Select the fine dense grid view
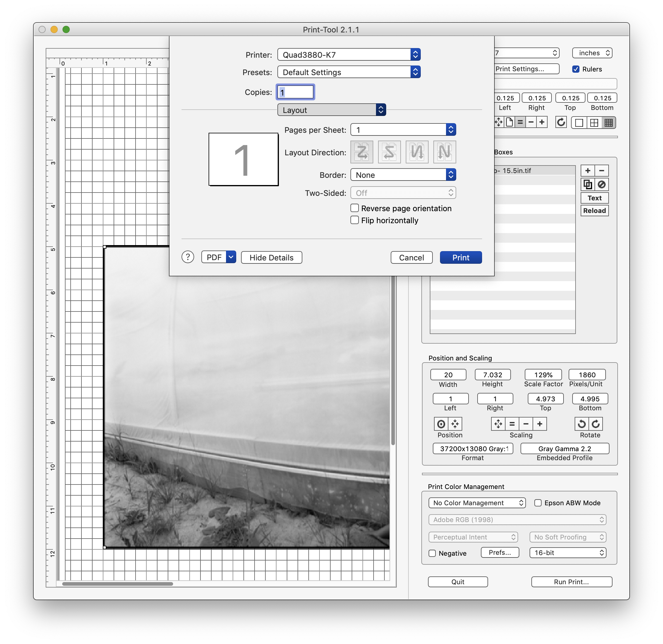 608,123
